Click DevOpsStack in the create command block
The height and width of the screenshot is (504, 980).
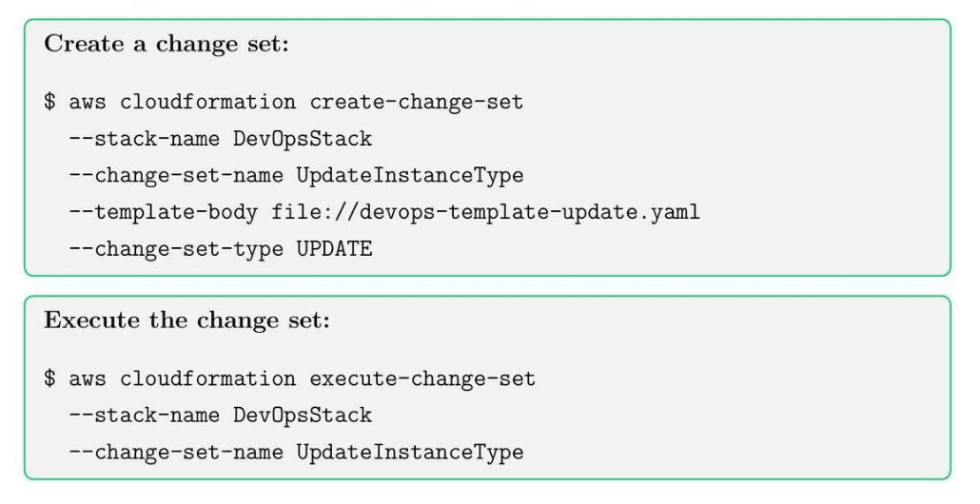[303, 139]
